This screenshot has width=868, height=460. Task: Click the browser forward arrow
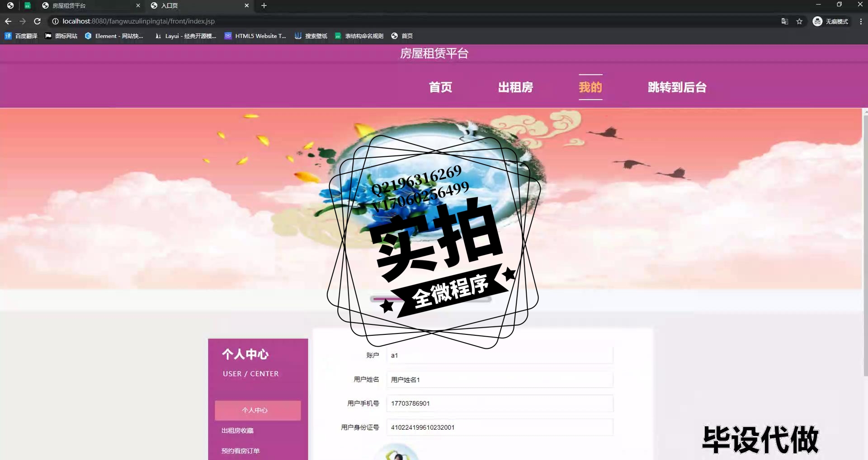click(x=23, y=21)
